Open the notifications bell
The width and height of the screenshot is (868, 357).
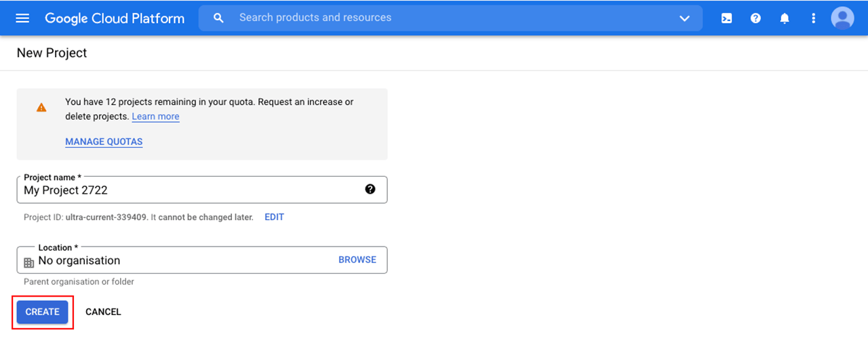click(x=785, y=18)
